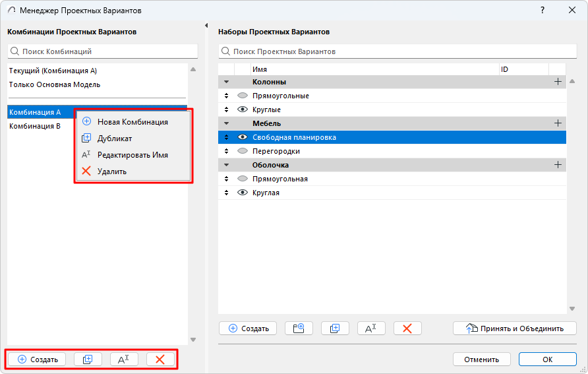Click the red delete icon under the design options sets
The image size is (588, 374).
pyautogui.click(x=407, y=328)
